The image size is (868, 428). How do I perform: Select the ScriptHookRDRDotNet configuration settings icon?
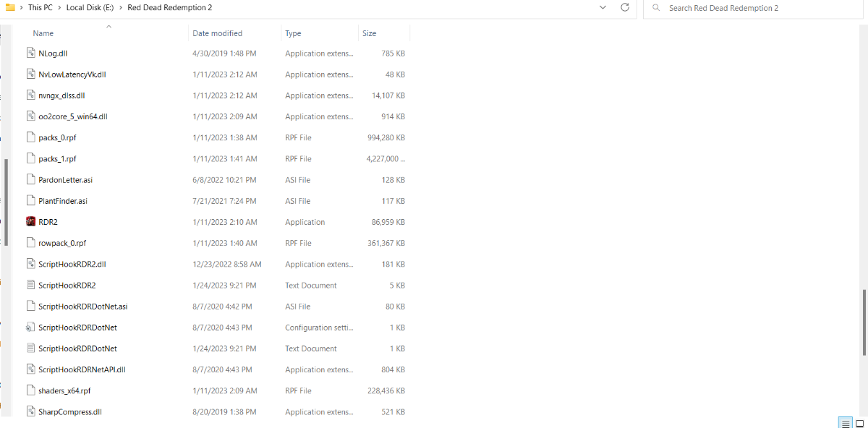[x=30, y=328]
